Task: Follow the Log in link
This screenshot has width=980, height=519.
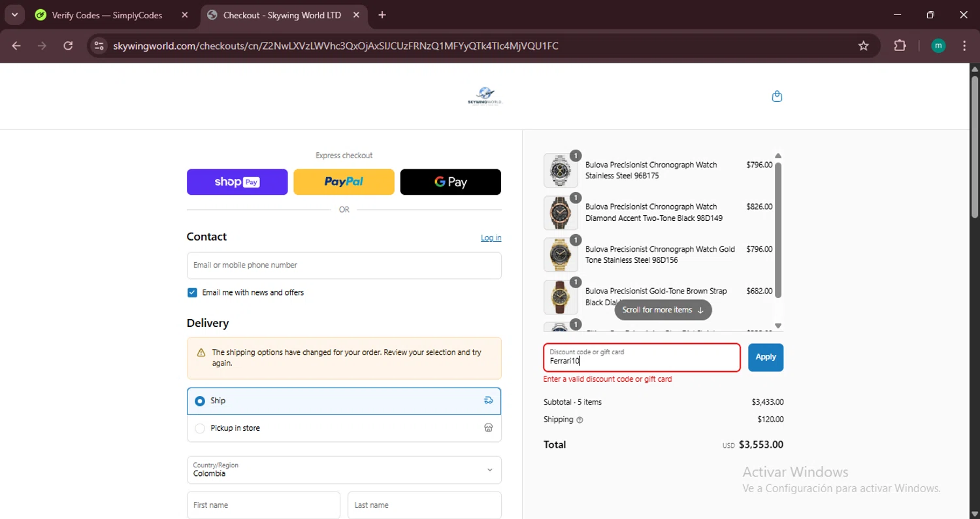Action: (491, 238)
